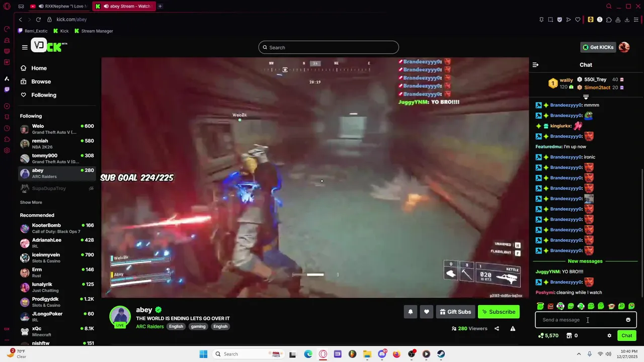Open browser downloads icon

point(627,20)
